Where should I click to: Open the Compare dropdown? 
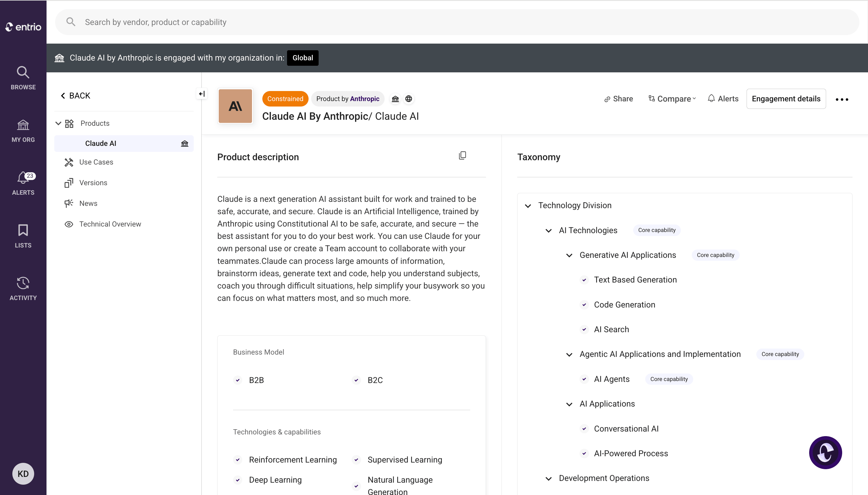(x=672, y=99)
